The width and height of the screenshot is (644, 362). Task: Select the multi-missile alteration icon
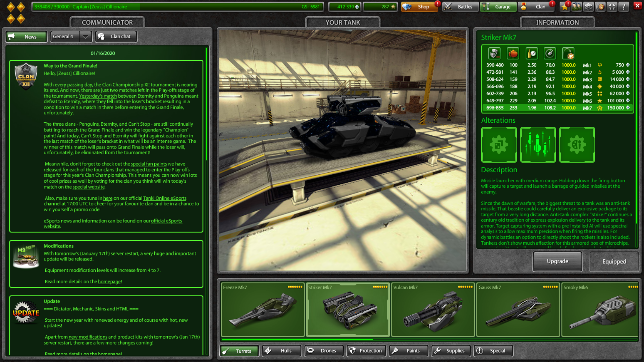[538, 145]
